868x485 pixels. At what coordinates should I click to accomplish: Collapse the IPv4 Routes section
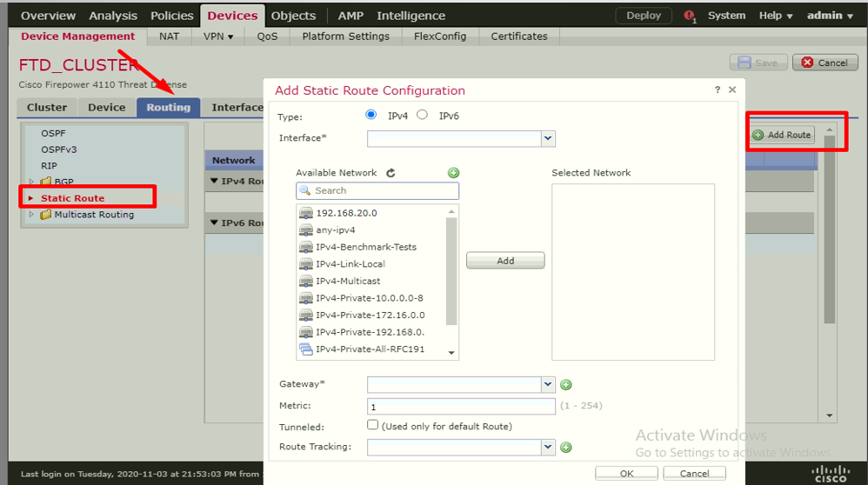(214, 181)
